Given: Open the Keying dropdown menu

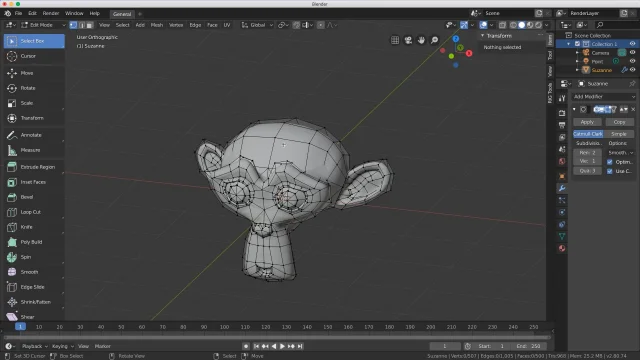Looking at the screenshot, I should tap(62, 346).
